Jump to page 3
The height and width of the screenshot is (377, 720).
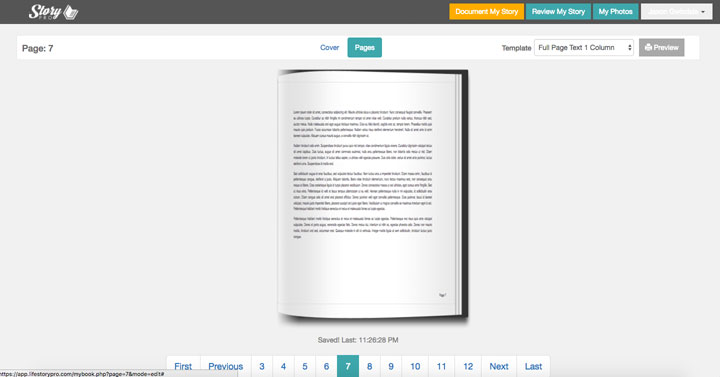coord(262,366)
